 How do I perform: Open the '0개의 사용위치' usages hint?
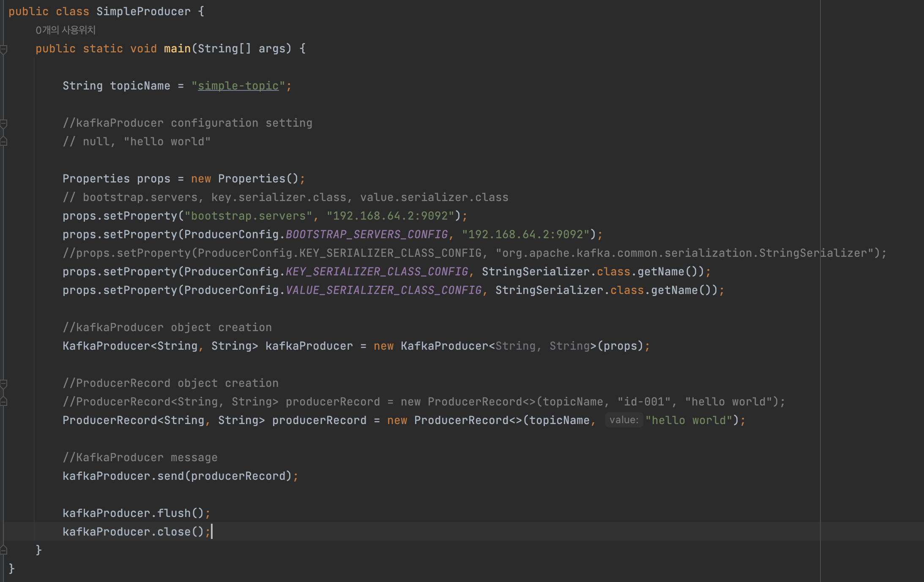[x=66, y=30]
